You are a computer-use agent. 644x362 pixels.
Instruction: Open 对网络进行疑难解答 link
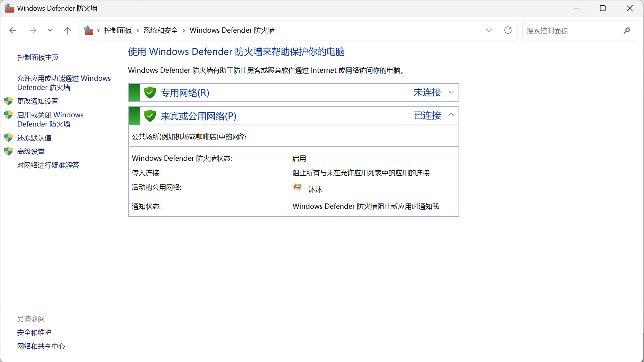click(48, 165)
